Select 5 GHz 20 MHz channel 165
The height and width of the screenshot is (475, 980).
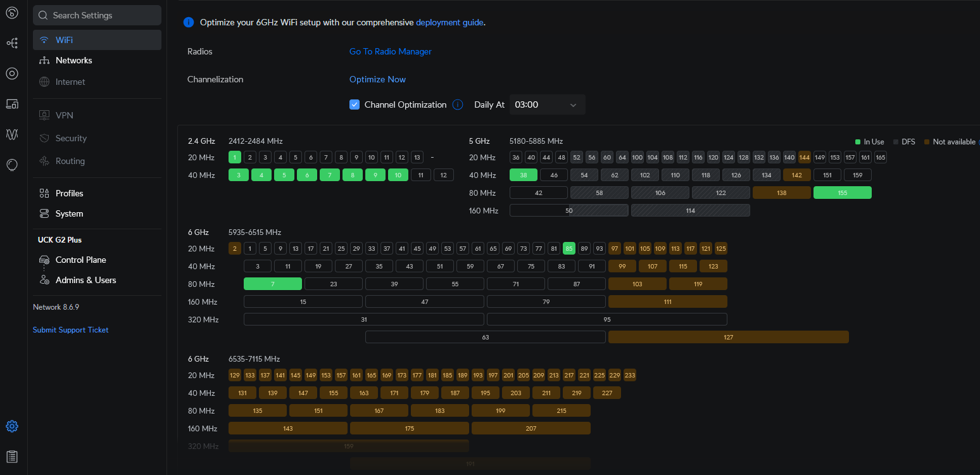click(x=881, y=157)
